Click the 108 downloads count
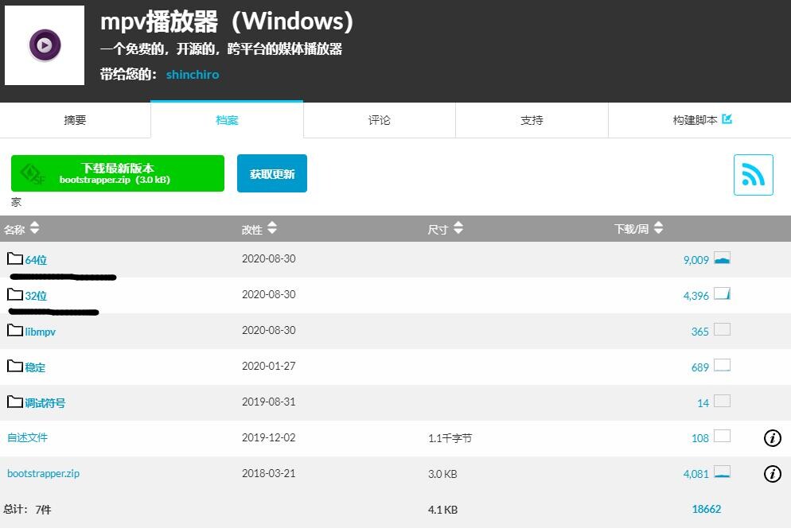The image size is (791, 532). coord(700,439)
